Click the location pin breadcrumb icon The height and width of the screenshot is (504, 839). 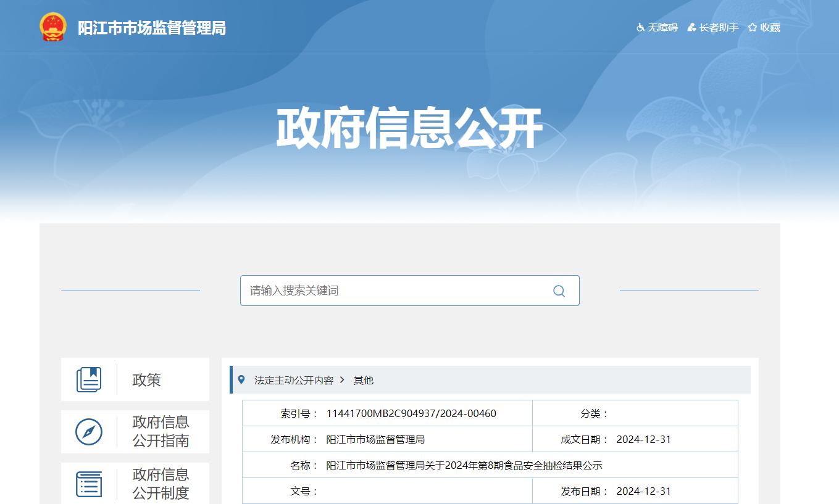[241, 380]
